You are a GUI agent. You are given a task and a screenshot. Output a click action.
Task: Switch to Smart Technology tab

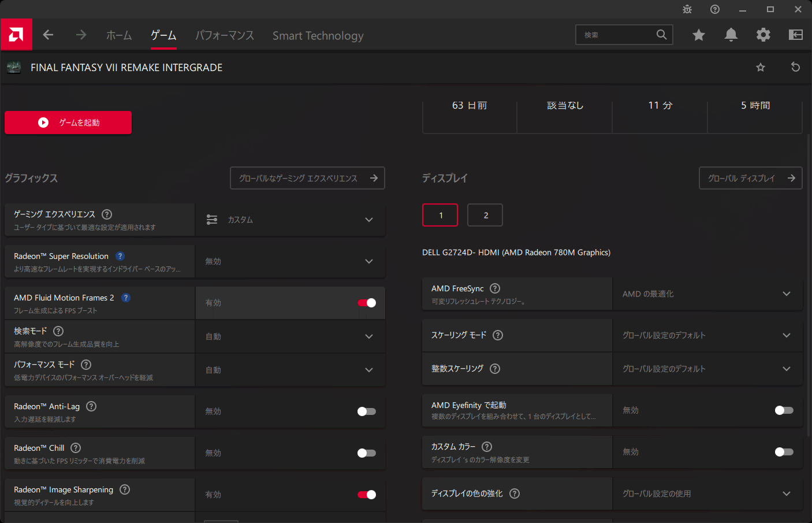click(x=318, y=35)
